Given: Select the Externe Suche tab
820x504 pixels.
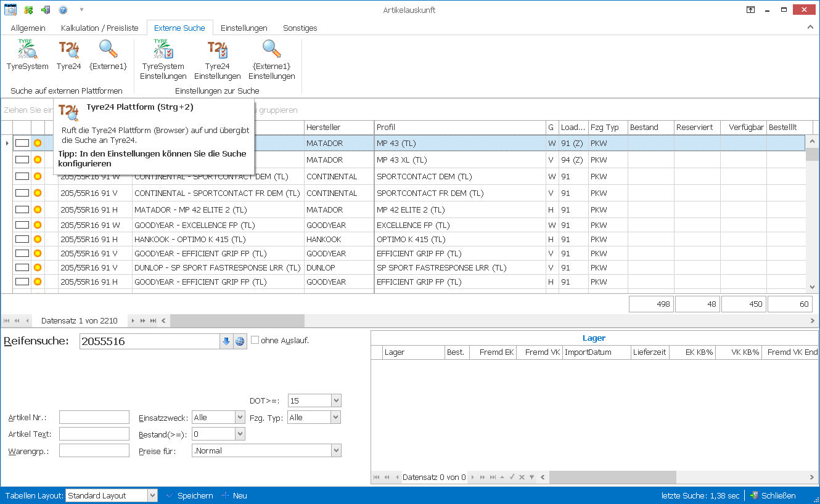Looking at the screenshot, I should coord(179,28).
